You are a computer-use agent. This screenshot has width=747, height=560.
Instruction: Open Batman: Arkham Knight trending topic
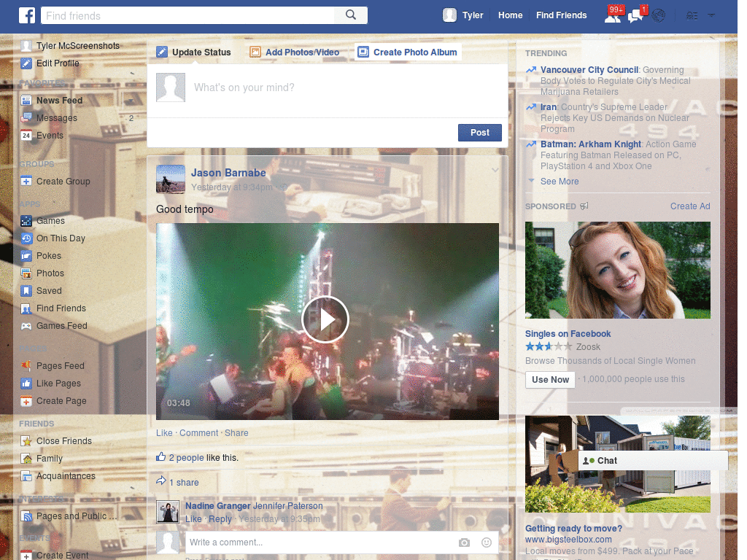click(591, 144)
